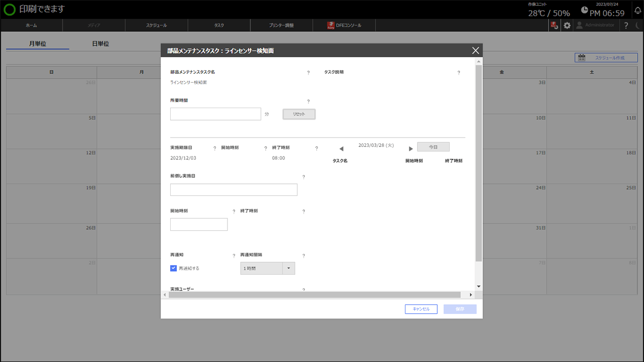Close the 部品メンテナンスタスク dialog
Image resolution: width=644 pixels, height=362 pixels.
475,50
